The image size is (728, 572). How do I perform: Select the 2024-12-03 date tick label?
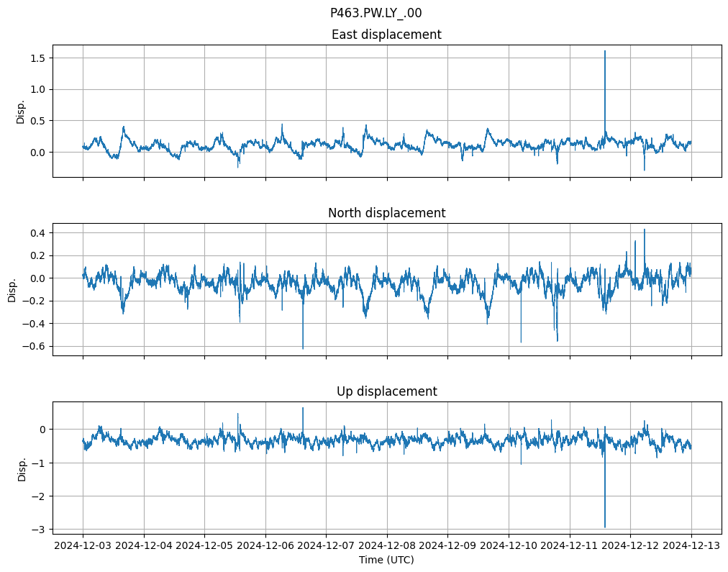click(83, 546)
